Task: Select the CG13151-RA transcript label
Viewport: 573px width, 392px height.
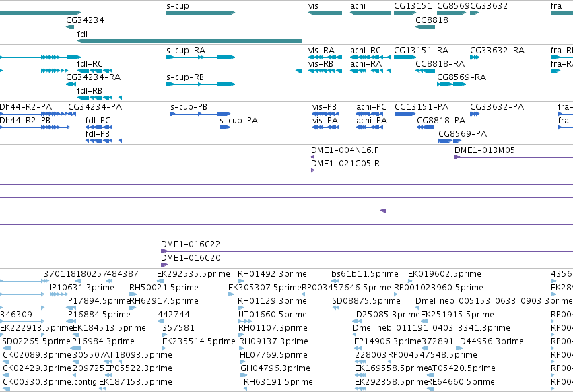Action: point(421,50)
